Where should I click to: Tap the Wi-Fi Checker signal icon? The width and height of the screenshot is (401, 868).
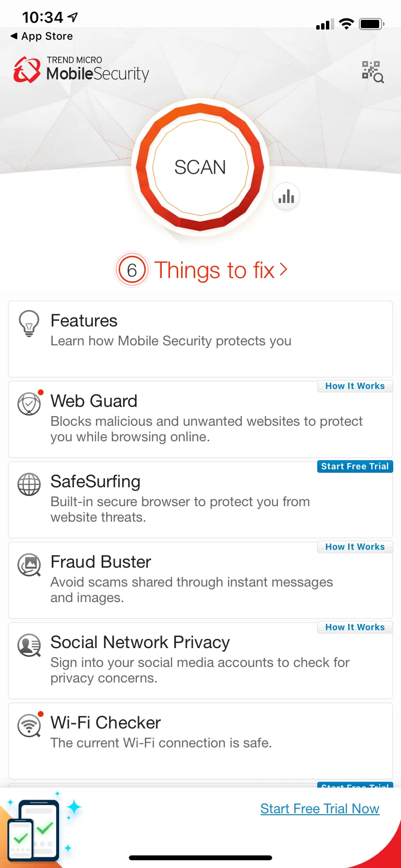[29, 725]
